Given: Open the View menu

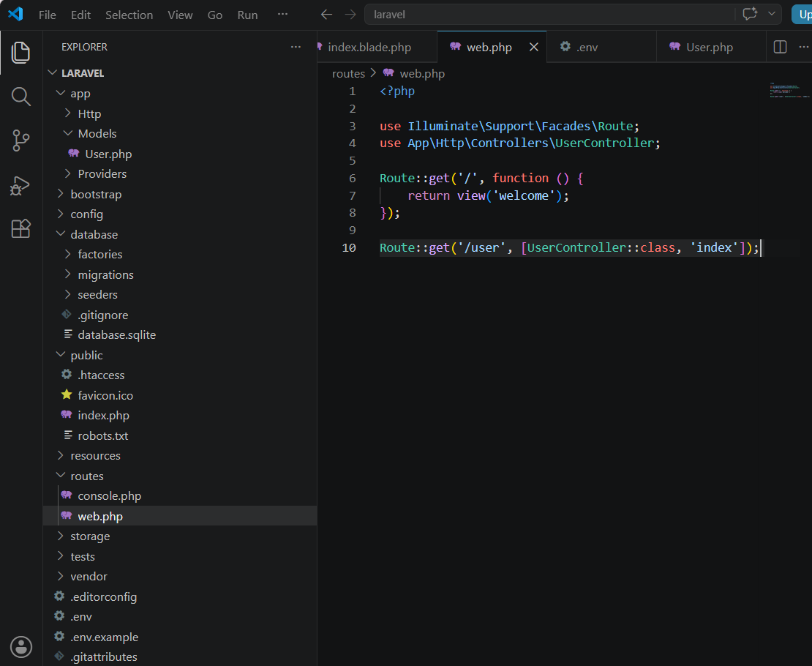Looking at the screenshot, I should 180,15.
